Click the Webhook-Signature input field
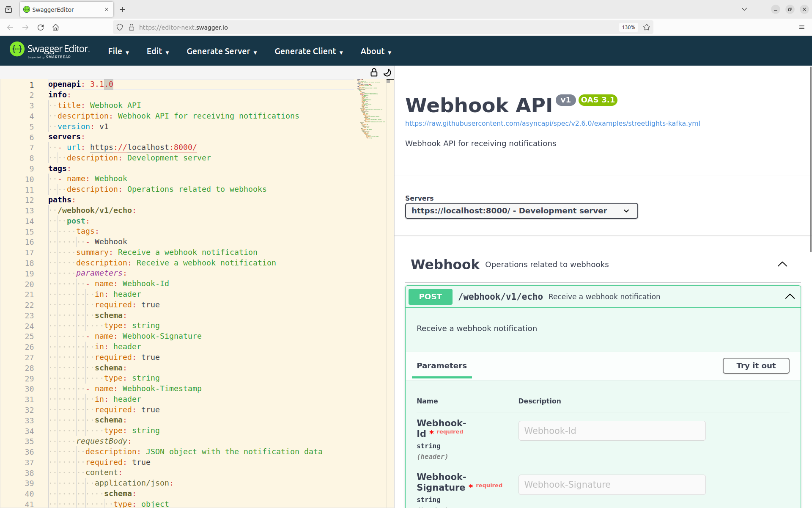 [612, 484]
